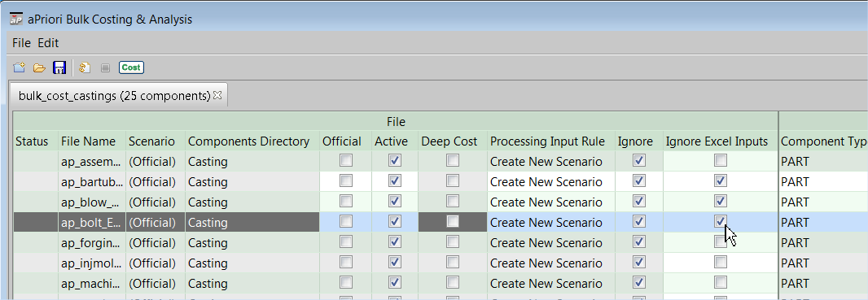Image resolution: width=868 pixels, height=300 pixels.
Task: Select the ap_bartub... file name cell
Action: pyautogui.click(x=92, y=182)
